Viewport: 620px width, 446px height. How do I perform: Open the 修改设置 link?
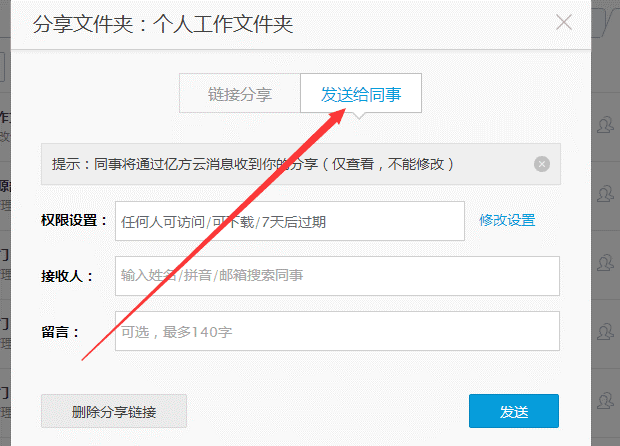(507, 220)
